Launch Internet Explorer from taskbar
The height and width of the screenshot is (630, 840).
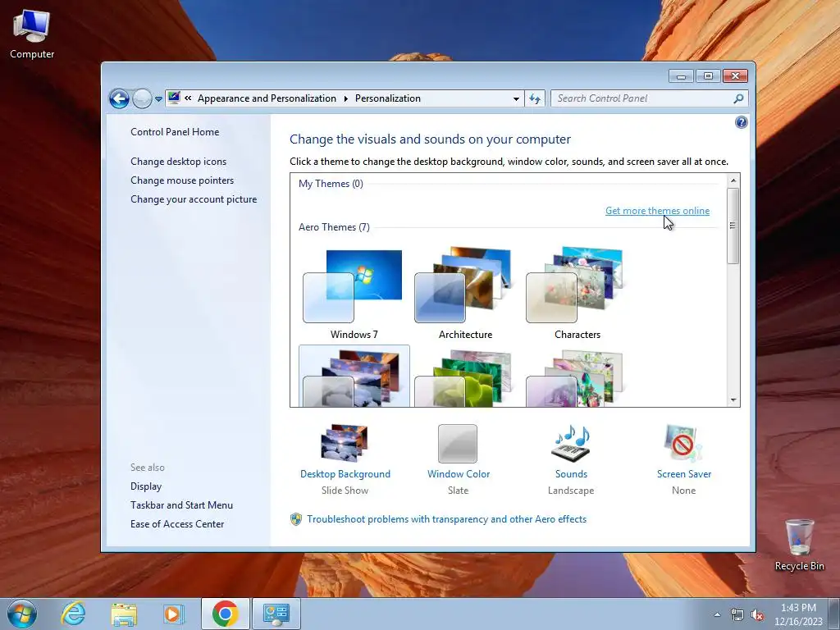[x=73, y=614]
